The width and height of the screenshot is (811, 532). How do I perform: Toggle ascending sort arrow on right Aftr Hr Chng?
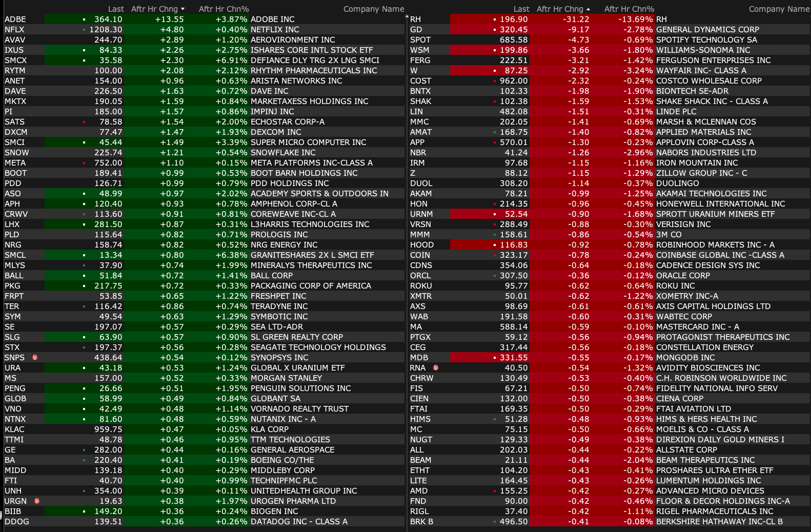point(588,9)
